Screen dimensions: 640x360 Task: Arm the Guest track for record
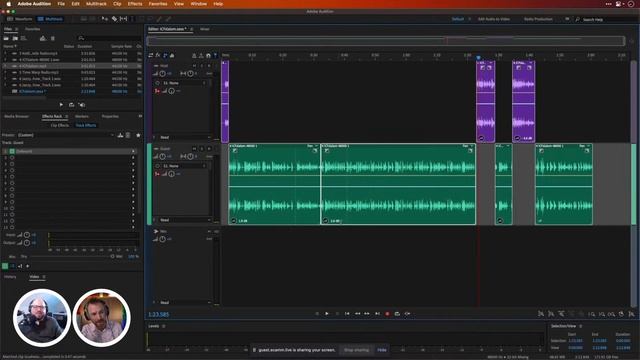point(209,149)
